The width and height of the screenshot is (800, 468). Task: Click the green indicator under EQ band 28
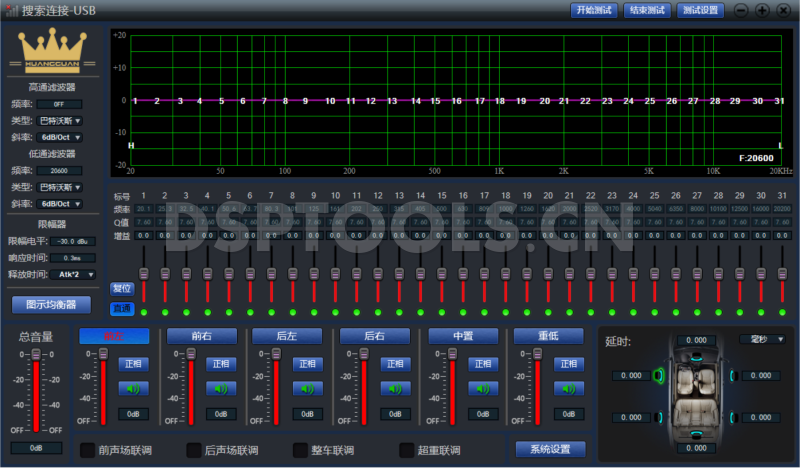pyautogui.click(x=718, y=312)
